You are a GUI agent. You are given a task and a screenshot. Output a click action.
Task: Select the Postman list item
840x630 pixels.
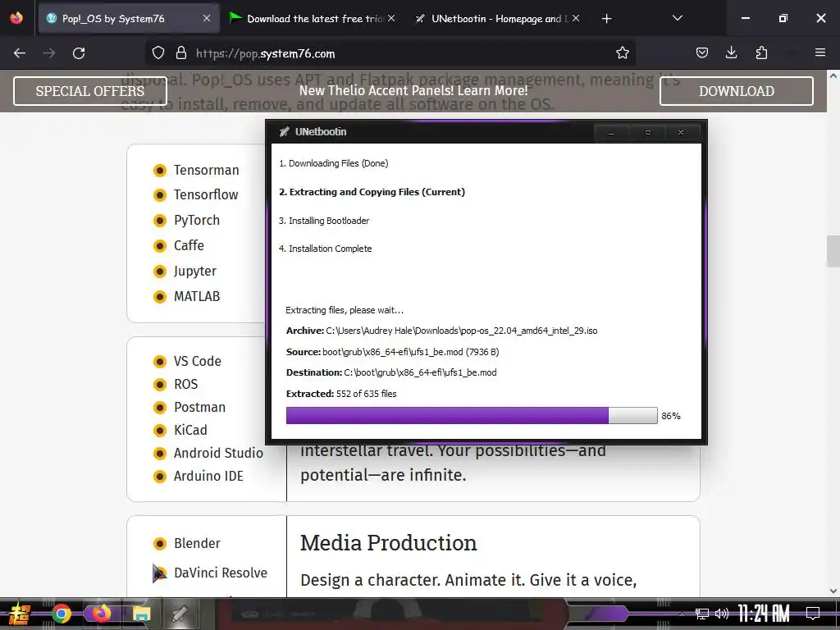tap(199, 407)
